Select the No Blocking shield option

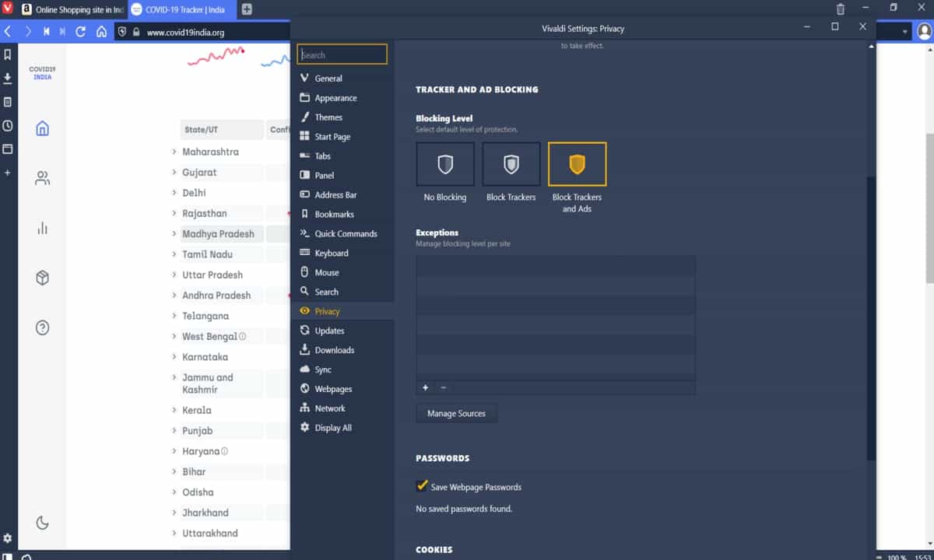point(445,164)
